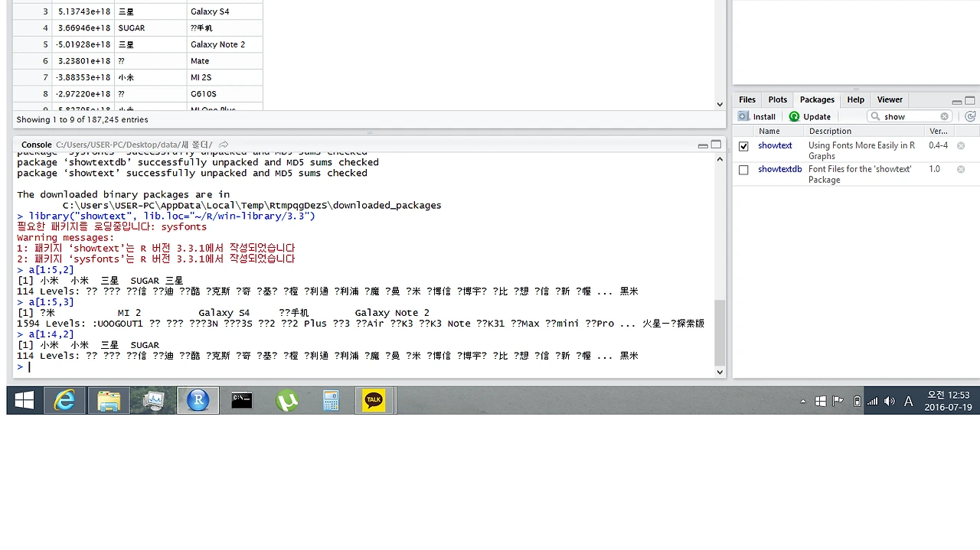Open the showtext package link
This screenshot has height=550, width=980.
[x=775, y=145]
